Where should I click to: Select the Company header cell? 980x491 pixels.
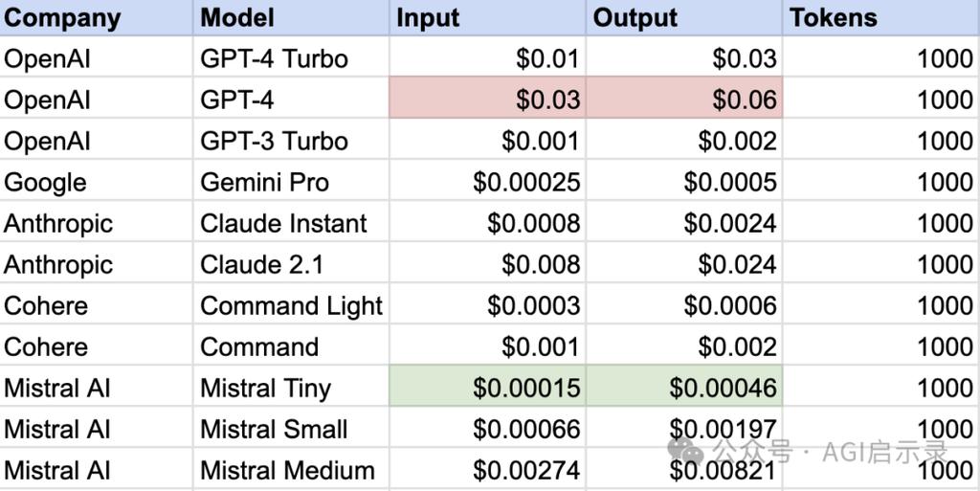pos(97,17)
